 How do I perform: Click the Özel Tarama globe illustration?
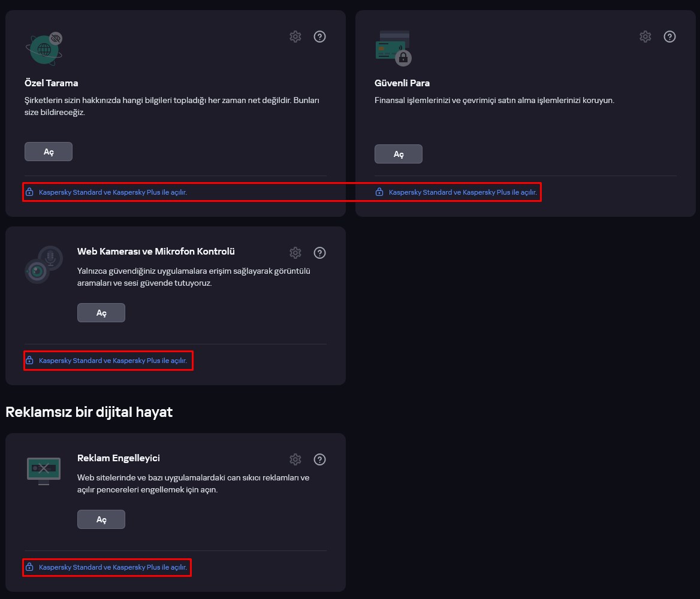(43, 49)
